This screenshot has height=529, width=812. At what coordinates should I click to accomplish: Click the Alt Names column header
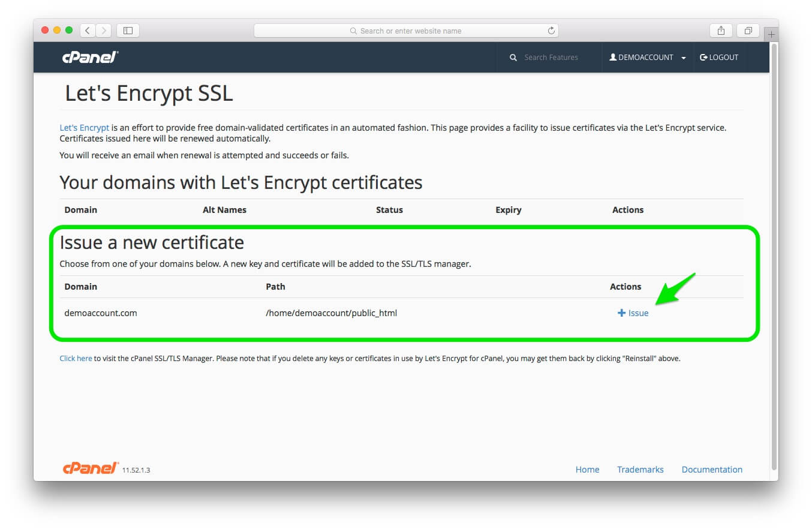(225, 210)
